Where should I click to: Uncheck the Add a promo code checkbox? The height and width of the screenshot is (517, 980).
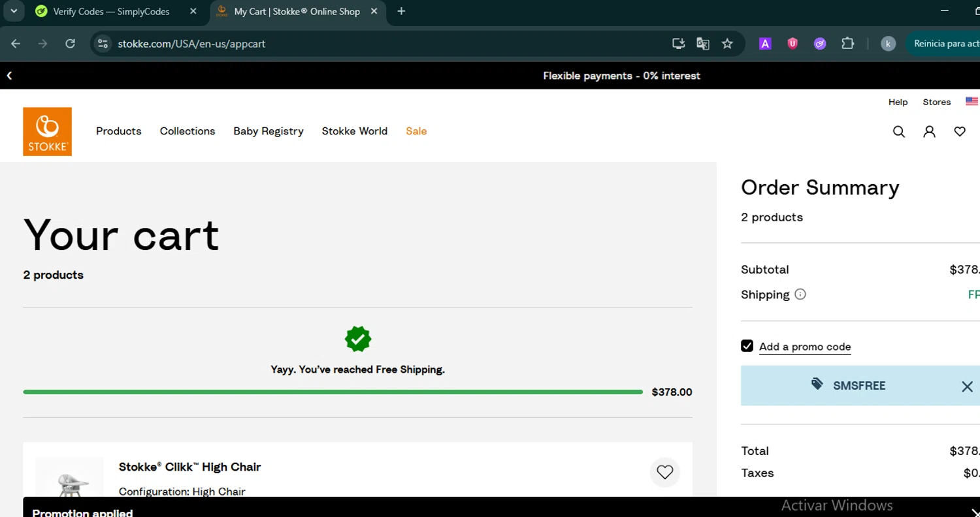(x=747, y=346)
